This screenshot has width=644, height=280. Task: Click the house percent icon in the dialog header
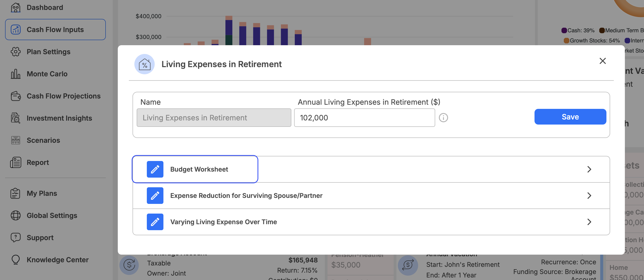click(145, 64)
